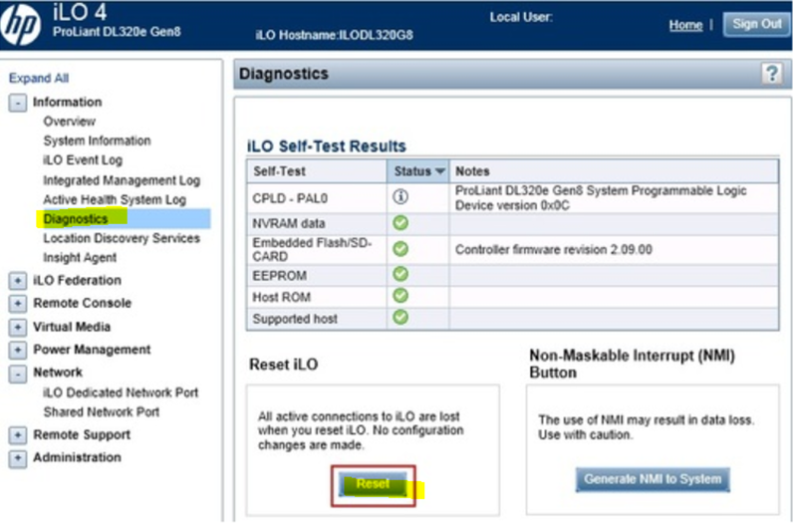Open the Insight Agent page
The width and height of the screenshot is (793, 532).
80,258
